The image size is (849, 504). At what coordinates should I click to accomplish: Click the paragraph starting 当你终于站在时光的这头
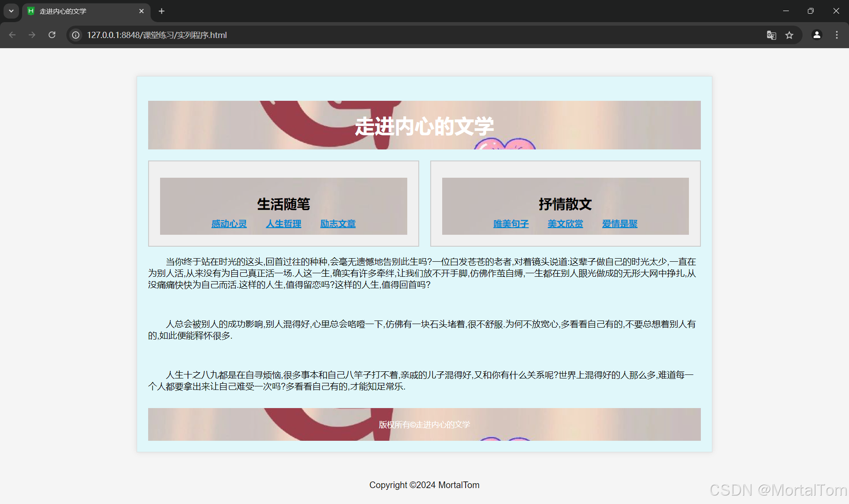click(x=423, y=273)
